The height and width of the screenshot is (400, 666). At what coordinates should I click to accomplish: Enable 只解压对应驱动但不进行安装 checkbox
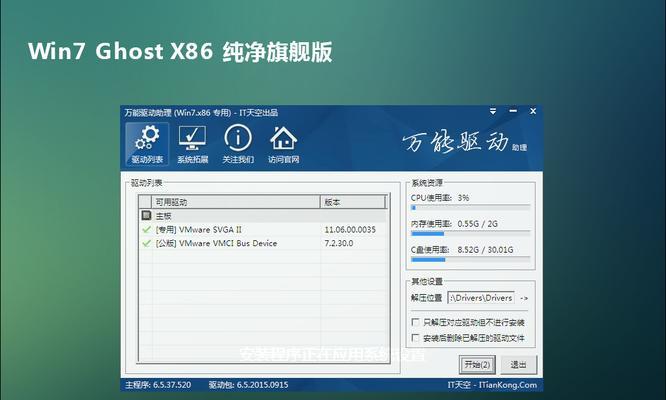pos(415,322)
